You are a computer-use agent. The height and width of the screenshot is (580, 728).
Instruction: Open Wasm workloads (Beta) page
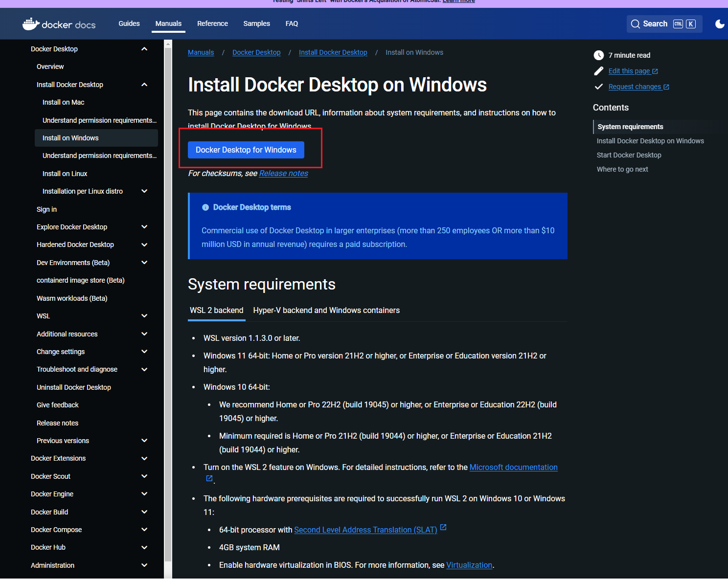click(x=72, y=298)
